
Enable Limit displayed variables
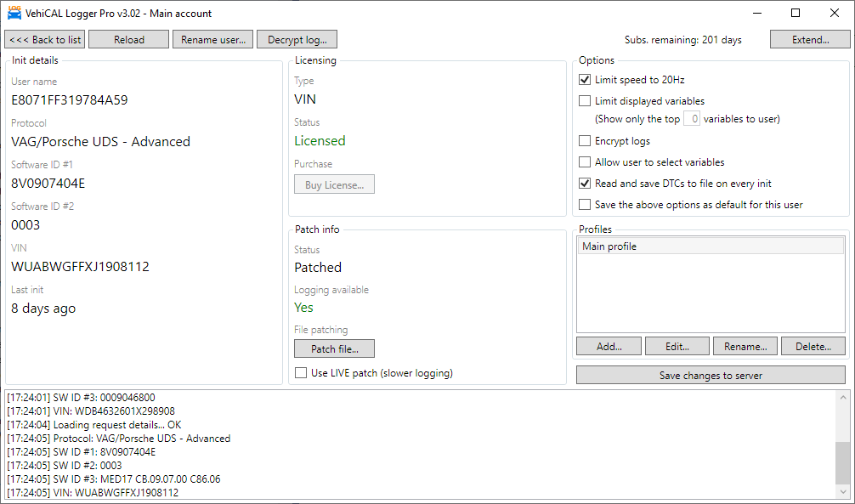pos(585,101)
